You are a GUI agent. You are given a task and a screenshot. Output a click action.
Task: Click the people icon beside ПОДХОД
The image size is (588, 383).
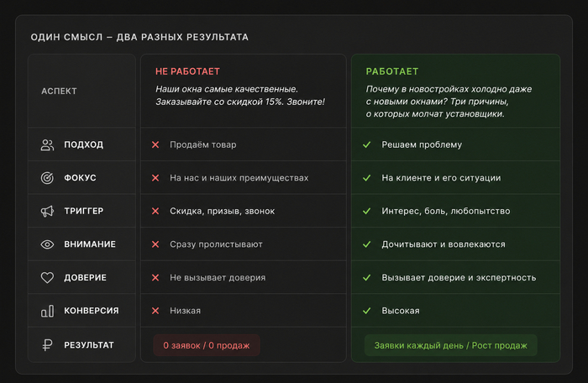point(47,144)
